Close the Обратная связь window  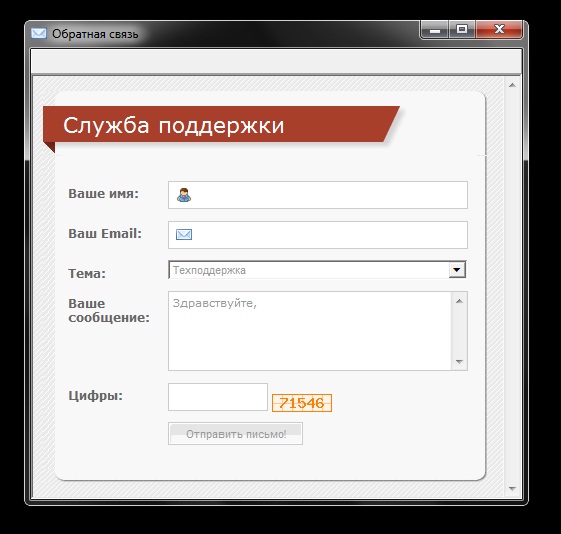click(499, 29)
